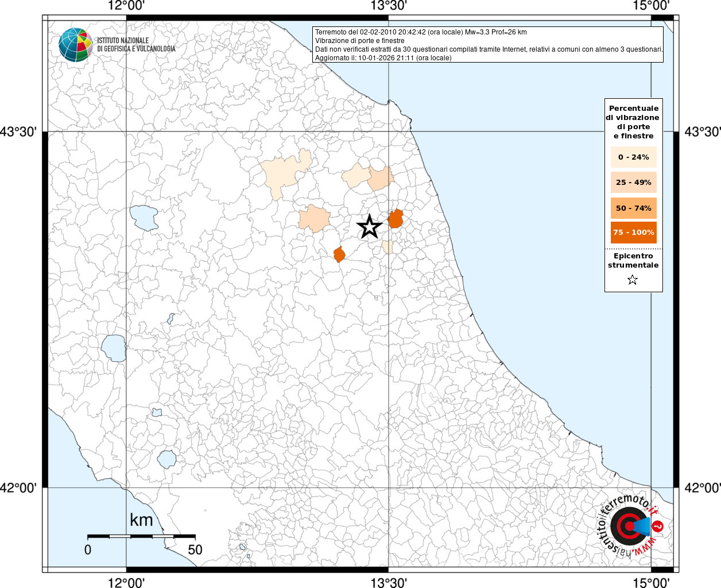Click the bottom axis label 15°00'
This screenshot has height=588, width=721.
(651, 583)
